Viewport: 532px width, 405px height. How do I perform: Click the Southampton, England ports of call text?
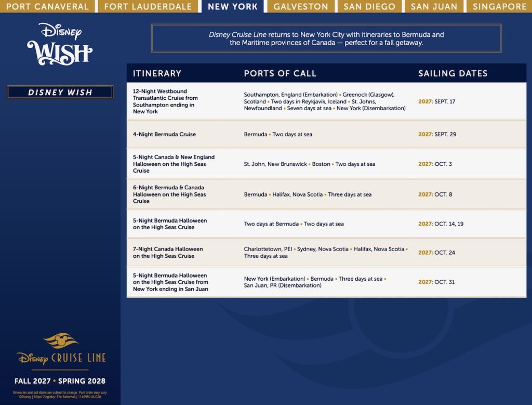point(325,101)
